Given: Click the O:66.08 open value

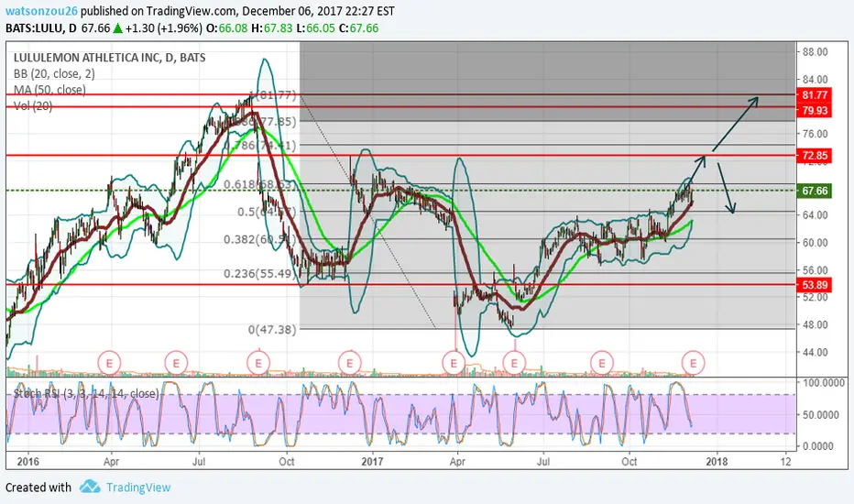Looking at the screenshot, I should 226,28.
